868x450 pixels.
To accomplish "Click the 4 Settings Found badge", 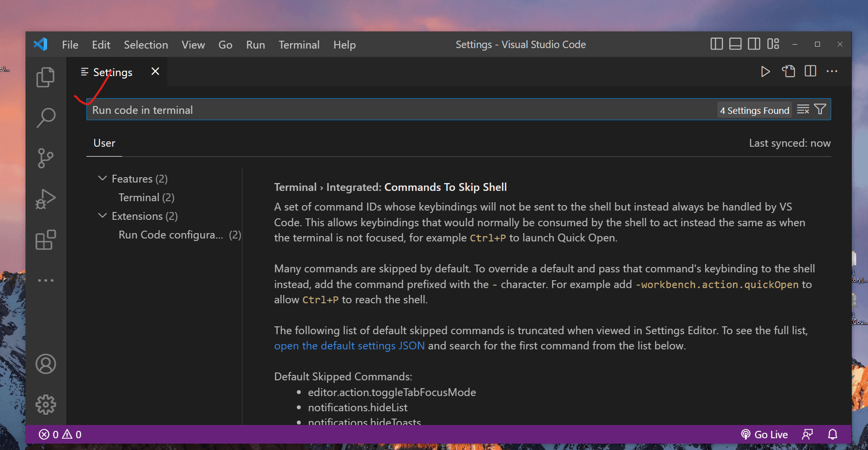I will click(x=755, y=110).
